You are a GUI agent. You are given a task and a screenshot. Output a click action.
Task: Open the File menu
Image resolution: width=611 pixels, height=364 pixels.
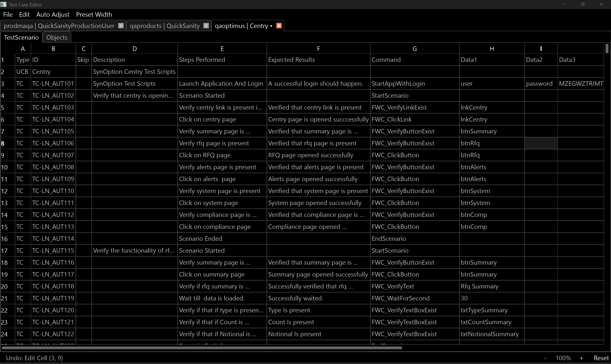[8, 14]
